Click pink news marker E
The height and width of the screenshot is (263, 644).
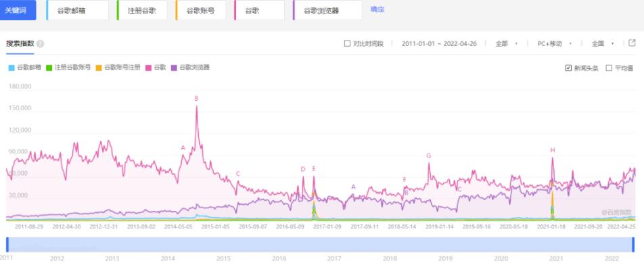tap(314, 168)
